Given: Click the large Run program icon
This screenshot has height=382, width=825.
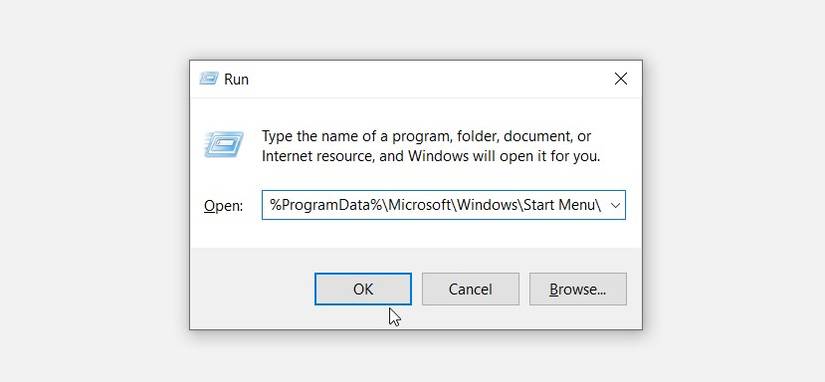Looking at the screenshot, I should click(224, 144).
